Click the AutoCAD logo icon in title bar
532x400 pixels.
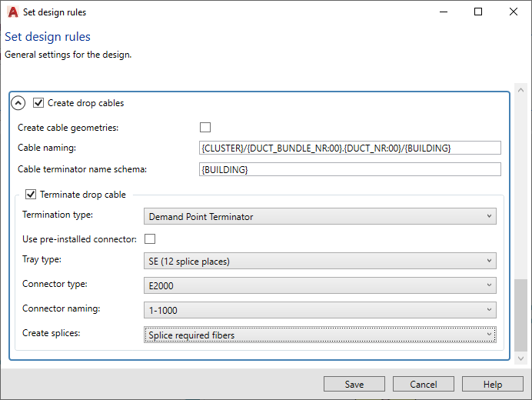13,12
